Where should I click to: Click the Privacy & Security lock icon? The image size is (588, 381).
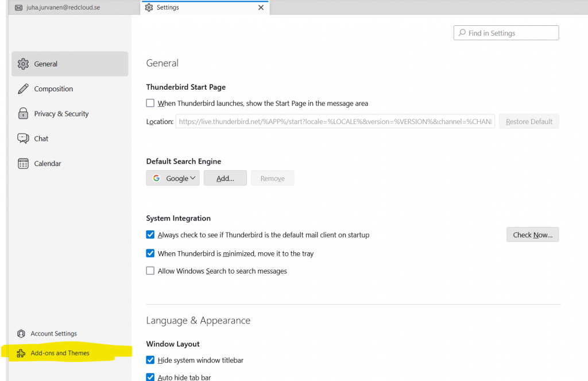(x=23, y=113)
